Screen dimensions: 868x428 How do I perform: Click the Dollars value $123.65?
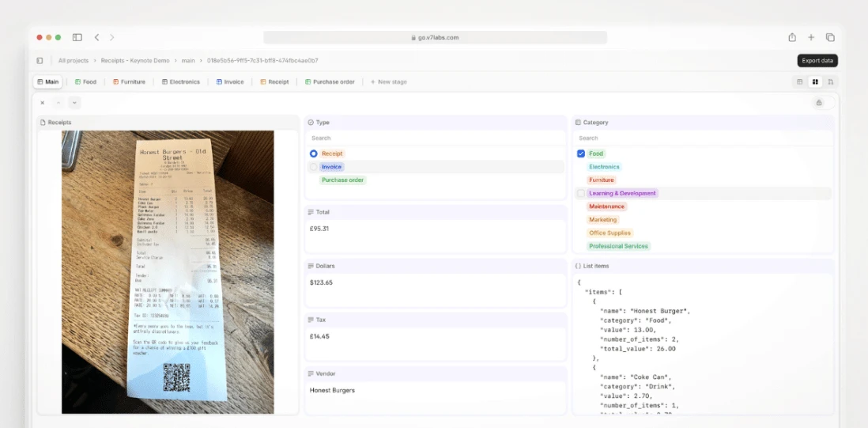point(321,282)
